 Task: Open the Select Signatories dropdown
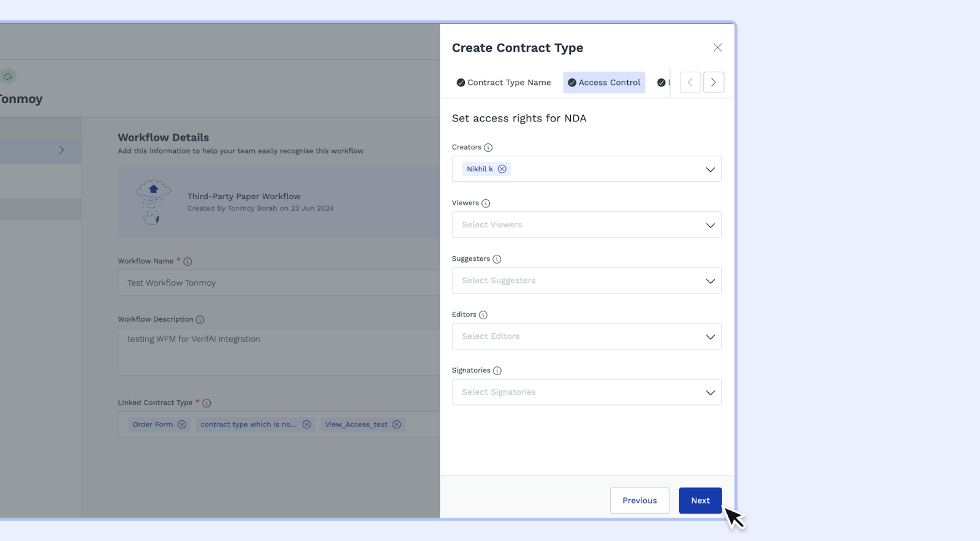point(710,393)
